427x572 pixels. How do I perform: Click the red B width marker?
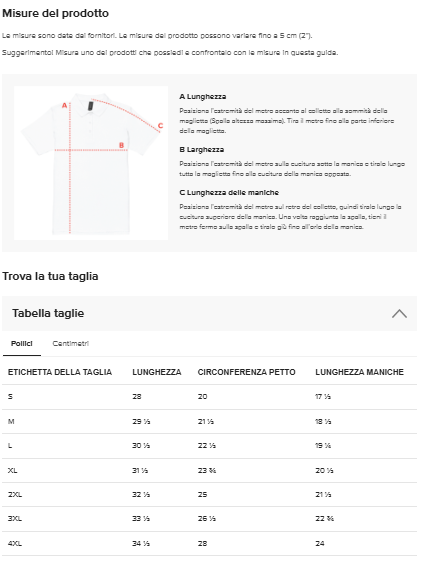(121, 145)
